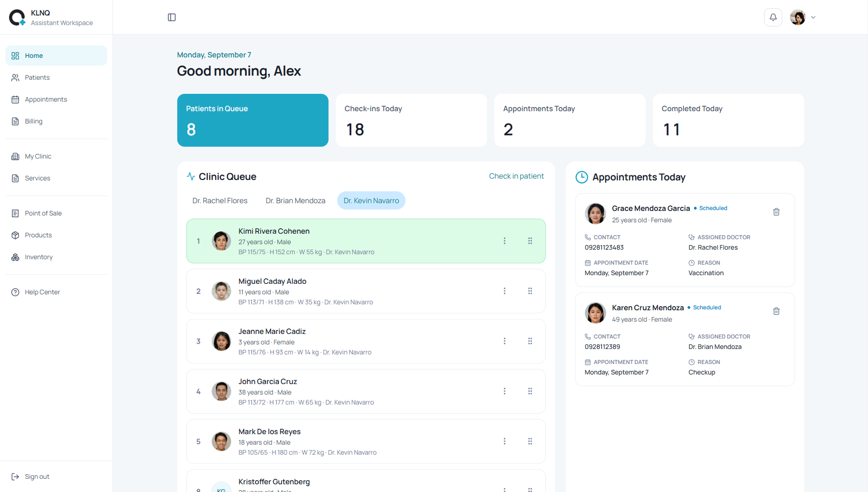
Task: Click Kimi Rivera Cohenen avatar
Action: click(x=221, y=241)
